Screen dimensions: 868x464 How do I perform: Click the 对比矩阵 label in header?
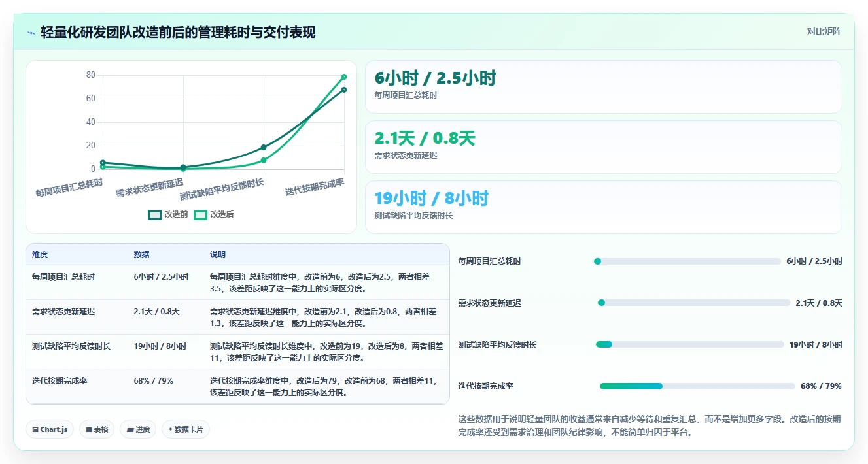pos(824,31)
